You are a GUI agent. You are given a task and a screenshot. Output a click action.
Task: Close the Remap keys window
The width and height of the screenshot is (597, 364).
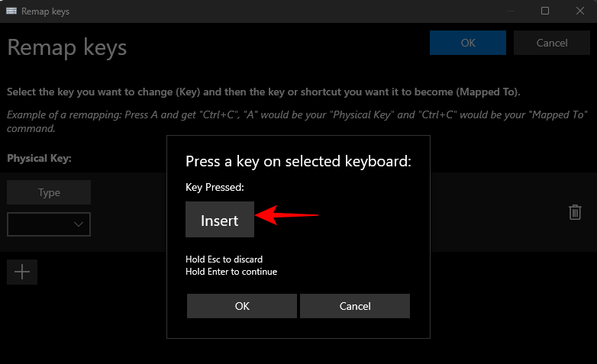578,11
